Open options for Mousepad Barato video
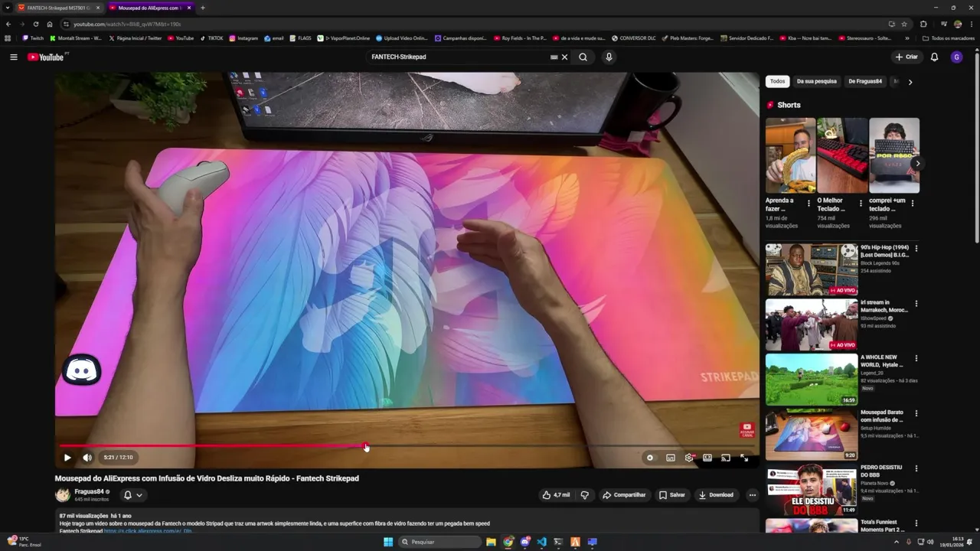This screenshot has width=980, height=551. (x=916, y=413)
